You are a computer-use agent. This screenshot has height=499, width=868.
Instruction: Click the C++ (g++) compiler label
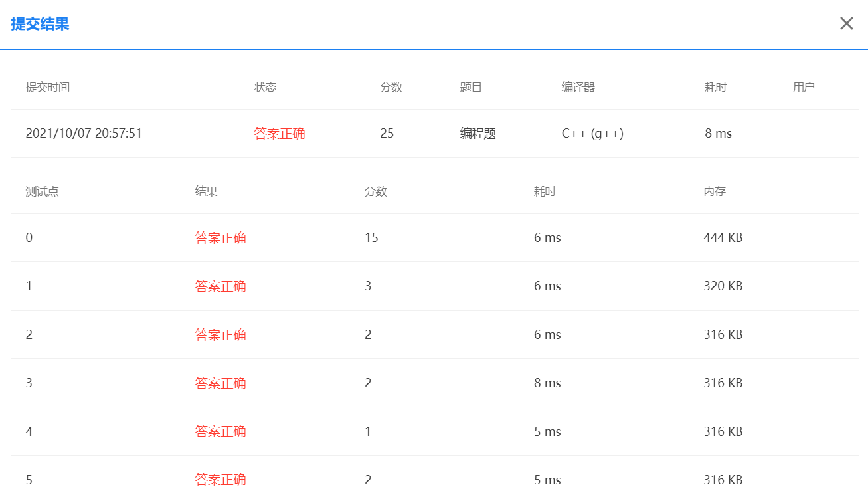591,133
